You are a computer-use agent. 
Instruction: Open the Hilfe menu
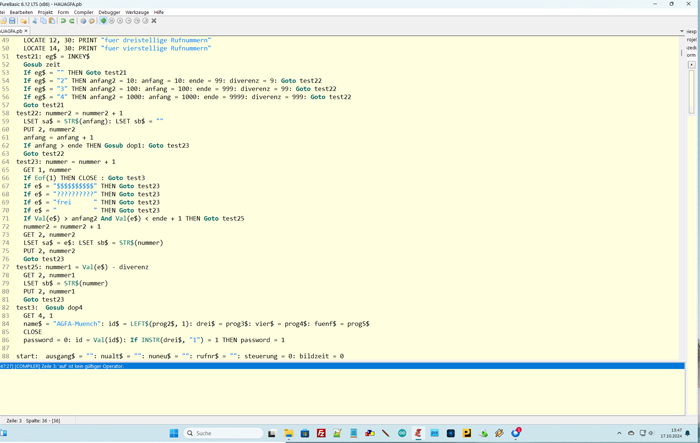coord(158,12)
